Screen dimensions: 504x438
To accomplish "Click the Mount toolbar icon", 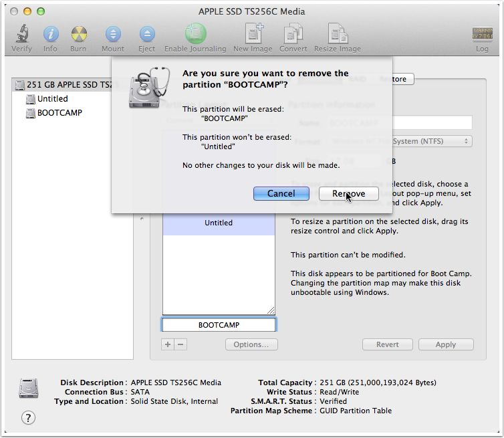I will tap(113, 33).
